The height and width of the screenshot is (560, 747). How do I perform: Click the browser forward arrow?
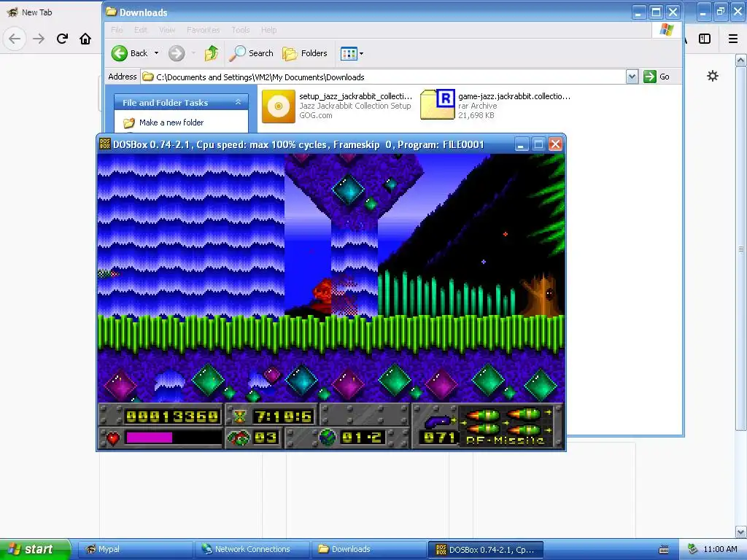pyautogui.click(x=39, y=39)
